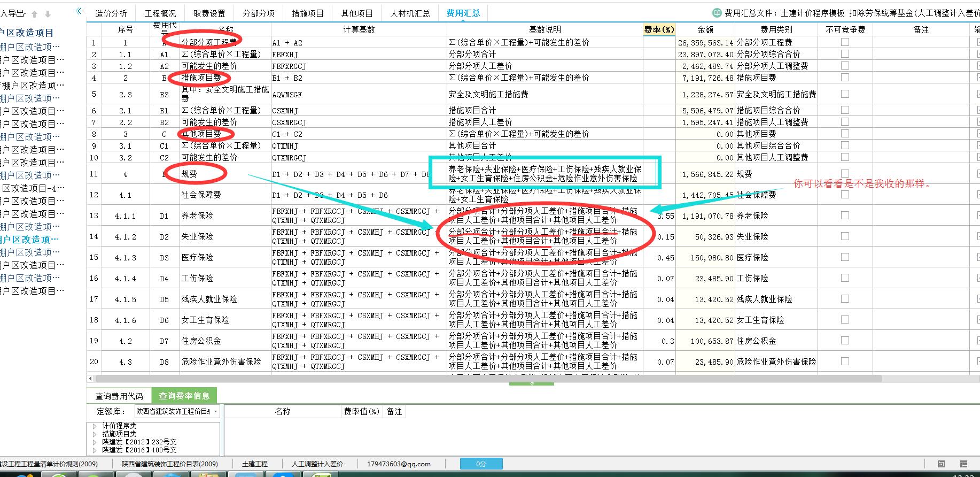Click the 费率(%) column header
The image size is (980, 477).
click(x=659, y=29)
